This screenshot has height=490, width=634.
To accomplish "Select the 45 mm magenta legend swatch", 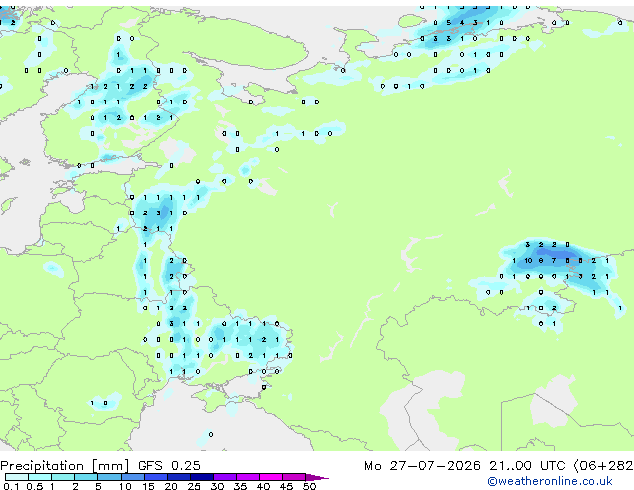I will [294, 477].
